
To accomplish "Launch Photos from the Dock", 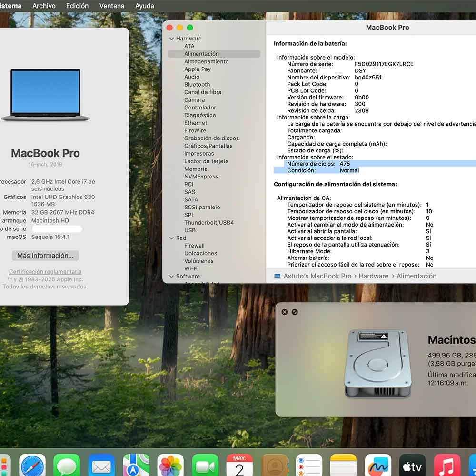I will pyautogui.click(x=170, y=466).
